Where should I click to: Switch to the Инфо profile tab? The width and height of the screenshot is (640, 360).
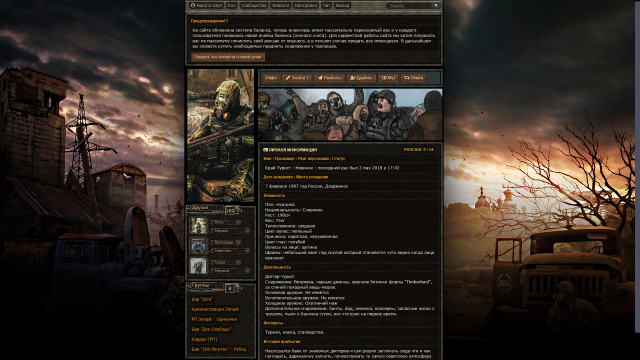(x=271, y=78)
